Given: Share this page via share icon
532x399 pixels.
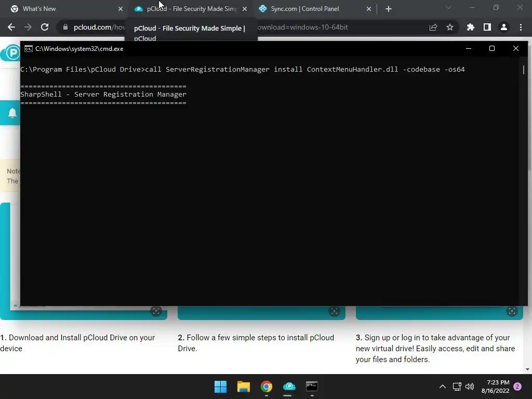Looking at the screenshot, I should pos(433,27).
